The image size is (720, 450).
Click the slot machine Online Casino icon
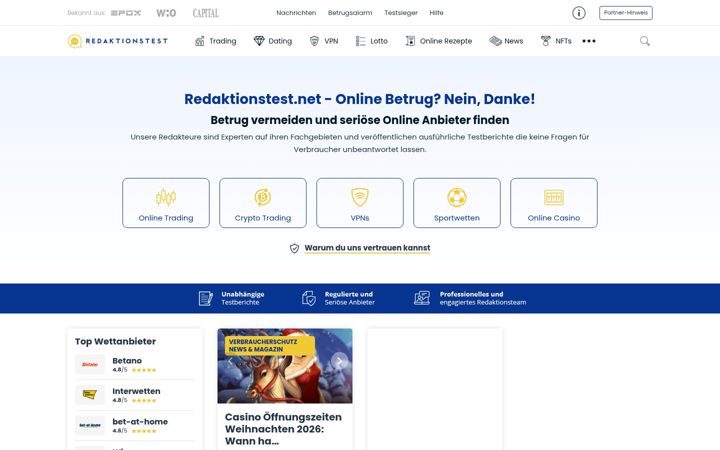pyautogui.click(x=554, y=197)
